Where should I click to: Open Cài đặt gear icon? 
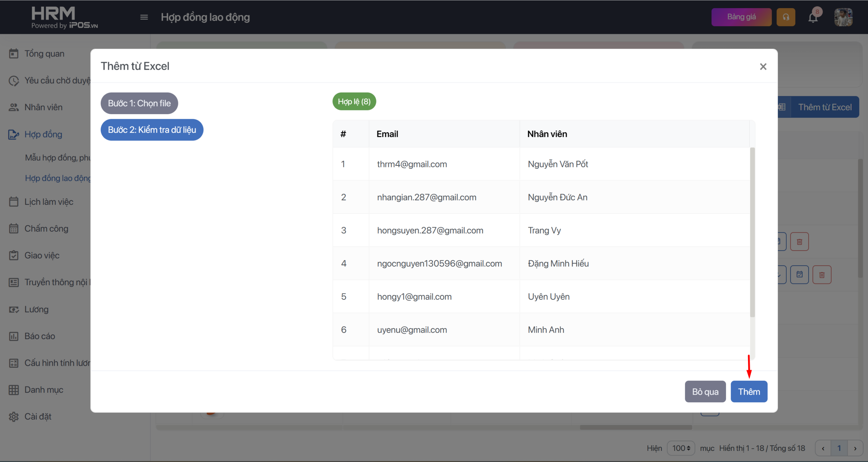tap(14, 417)
